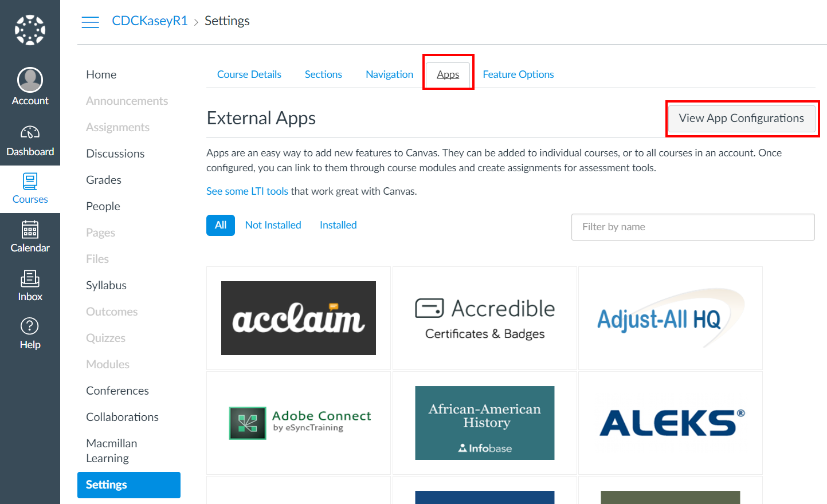
Task: Open the Inbox icon
Action: 30,286
